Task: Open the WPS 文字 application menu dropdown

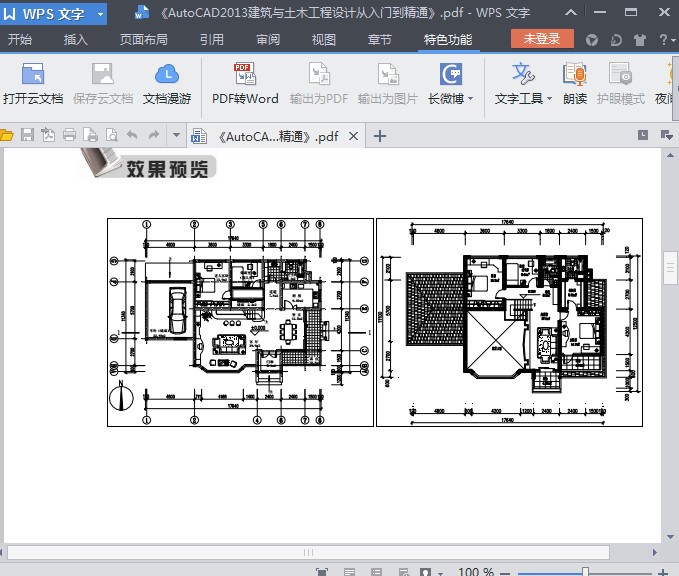Action: (100, 14)
